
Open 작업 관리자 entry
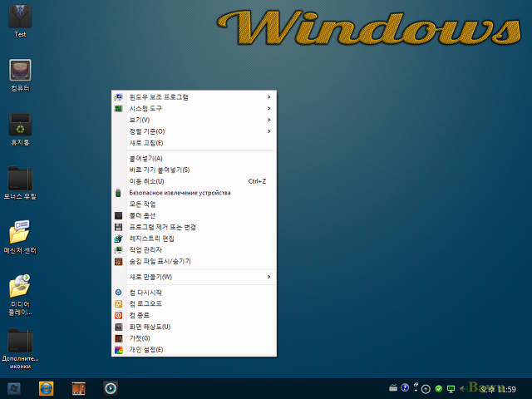pos(194,250)
